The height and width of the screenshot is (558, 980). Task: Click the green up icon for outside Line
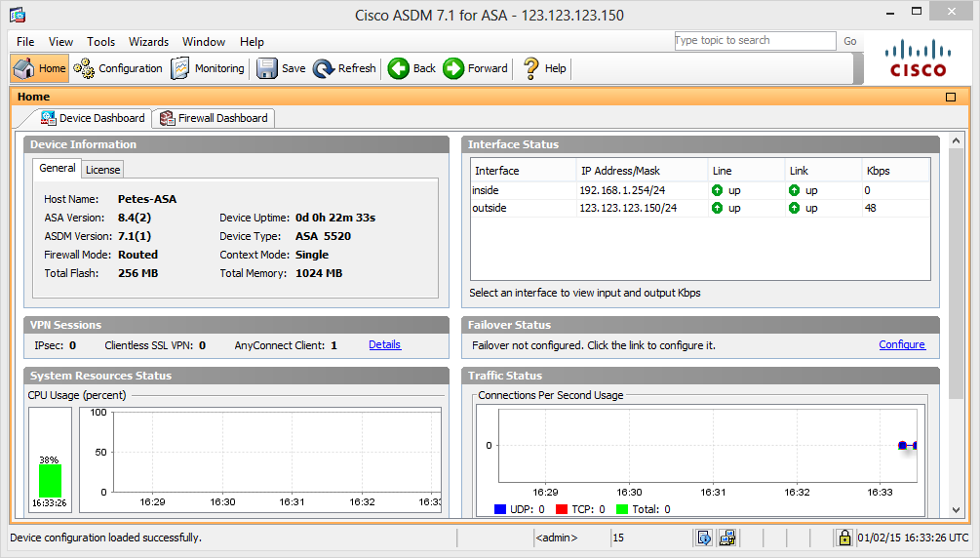[x=717, y=208]
